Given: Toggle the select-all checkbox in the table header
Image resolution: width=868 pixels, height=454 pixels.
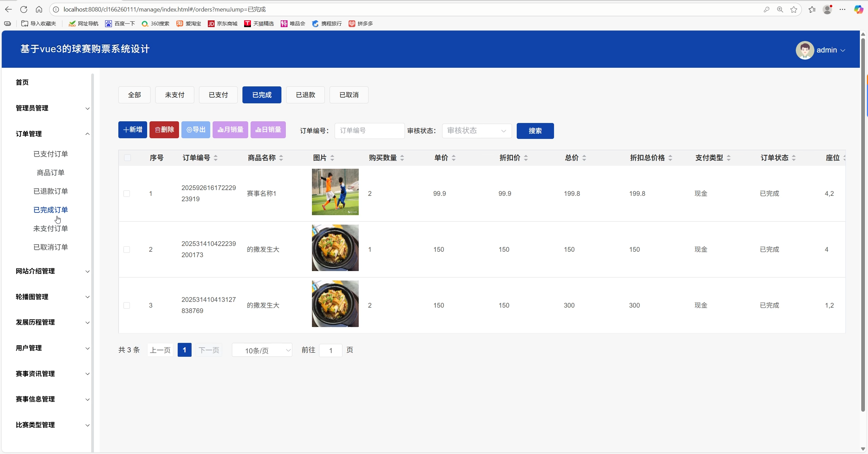Looking at the screenshot, I should coord(127,158).
